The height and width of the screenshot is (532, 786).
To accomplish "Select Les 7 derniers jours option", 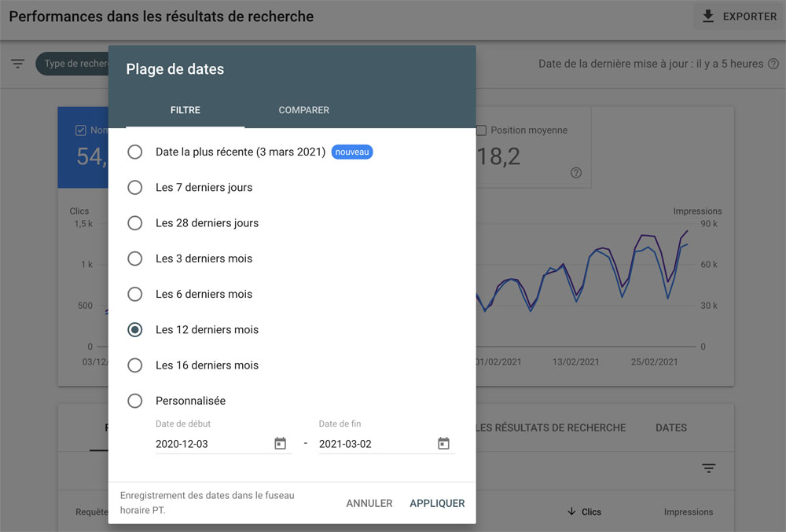I will point(135,187).
